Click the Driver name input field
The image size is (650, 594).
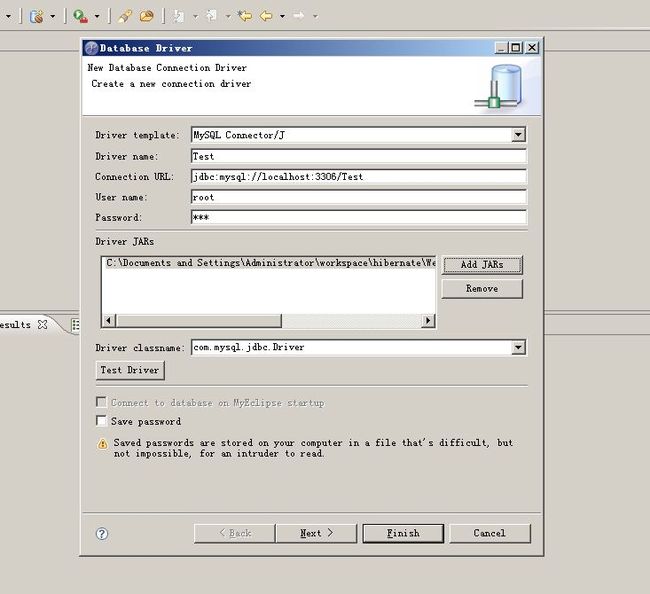[359, 156]
